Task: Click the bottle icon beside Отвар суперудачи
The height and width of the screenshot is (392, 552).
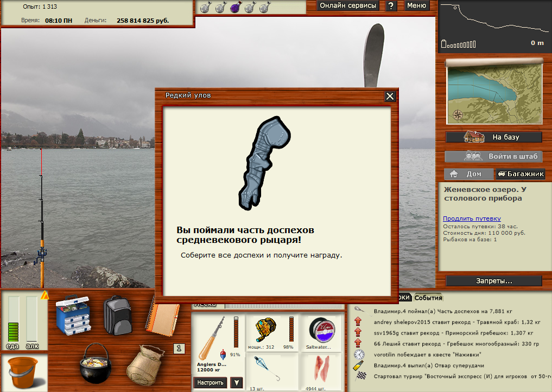Action: [x=358, y=365]
